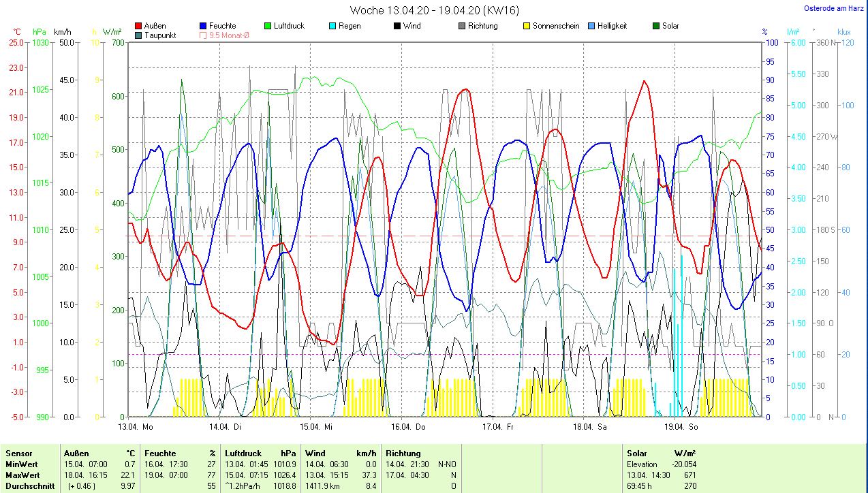This screenshot has height=493, width=868.
Task: Click the Durchschnitt row label
Action: click(27, 486)
